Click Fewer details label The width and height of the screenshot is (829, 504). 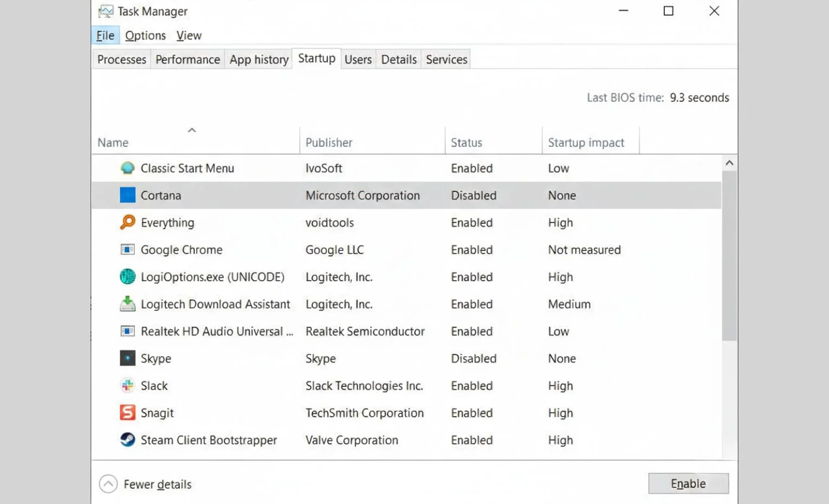coord(158,484)
